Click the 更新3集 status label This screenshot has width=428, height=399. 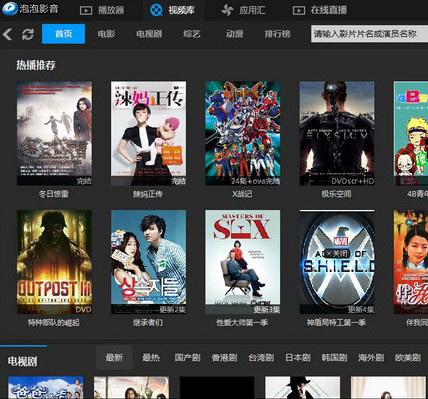267,310
